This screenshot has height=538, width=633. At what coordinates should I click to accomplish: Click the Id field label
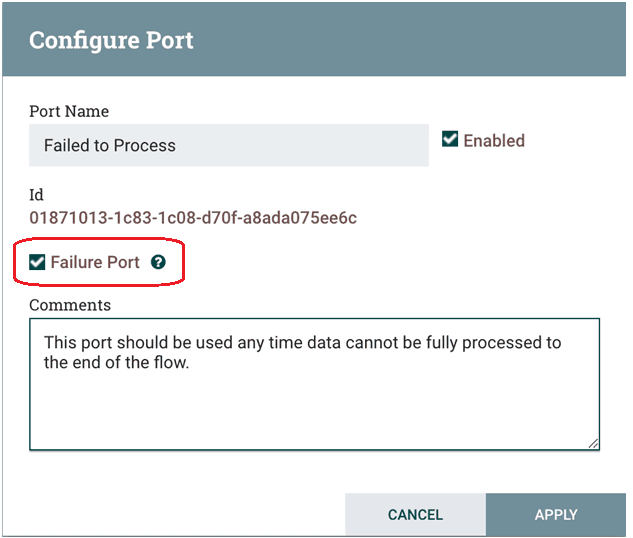click(x=36, y=195)
